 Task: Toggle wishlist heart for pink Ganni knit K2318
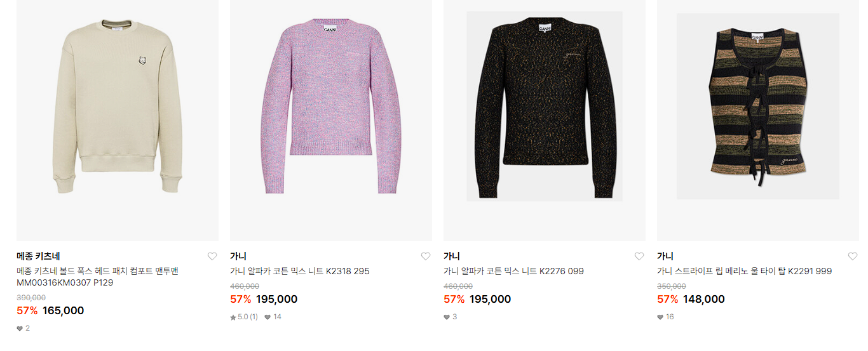tap(426, 256)
